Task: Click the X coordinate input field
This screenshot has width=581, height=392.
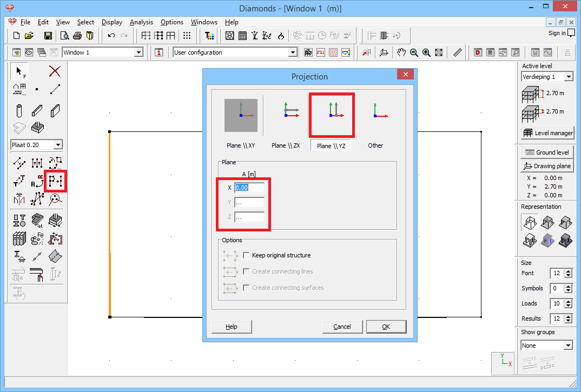Action: click(249, 188)
